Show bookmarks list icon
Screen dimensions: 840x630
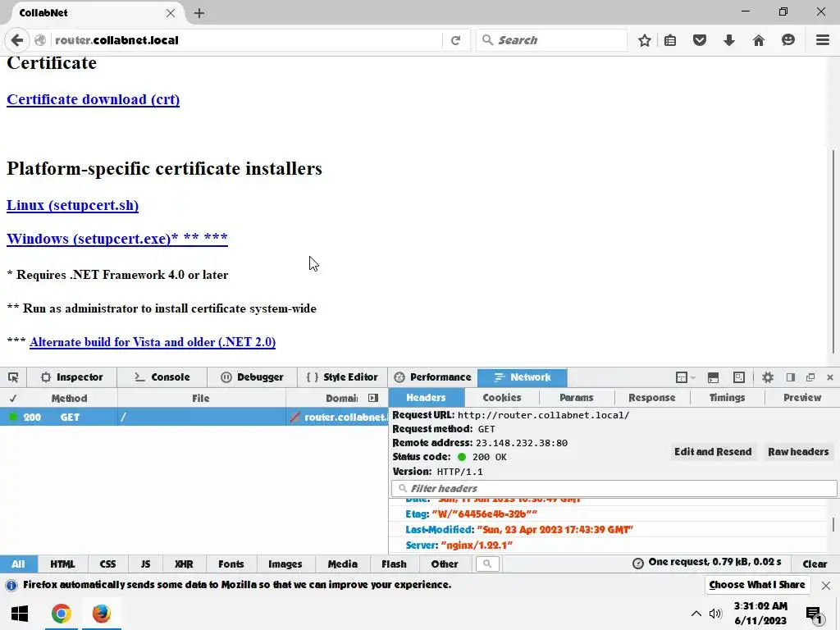(x=670, y=40)
